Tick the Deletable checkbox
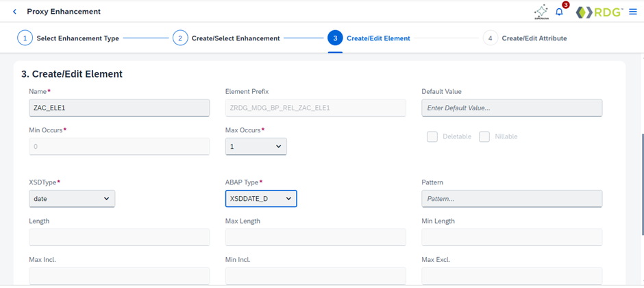This screenshot has height=288, width=644. point(432,137)
